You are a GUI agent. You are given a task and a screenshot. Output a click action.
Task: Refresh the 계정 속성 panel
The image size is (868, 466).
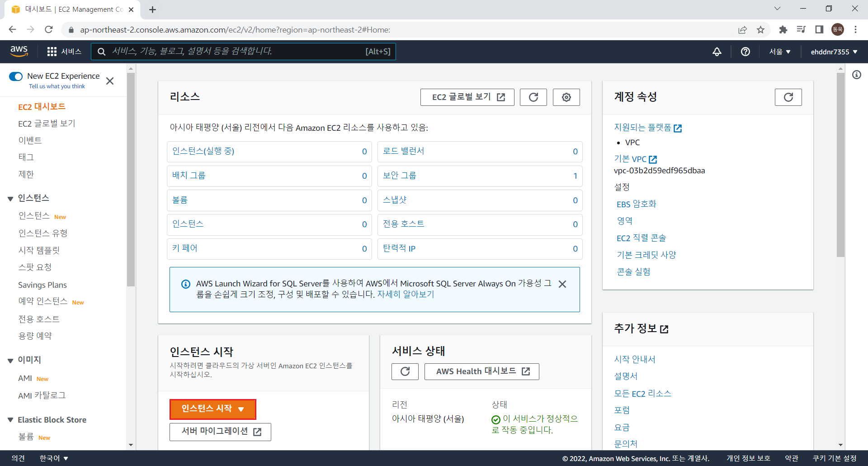point(788,97)
